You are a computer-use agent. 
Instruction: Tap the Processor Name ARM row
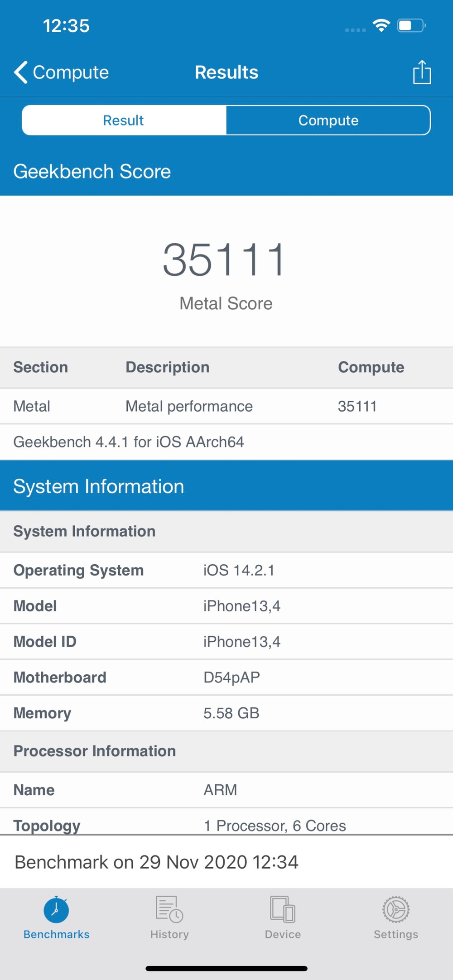point(226,790)
